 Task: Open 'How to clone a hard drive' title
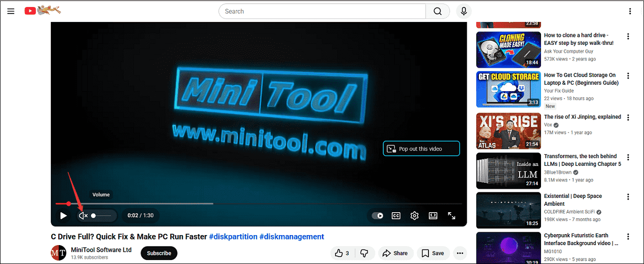click(579, 39)
